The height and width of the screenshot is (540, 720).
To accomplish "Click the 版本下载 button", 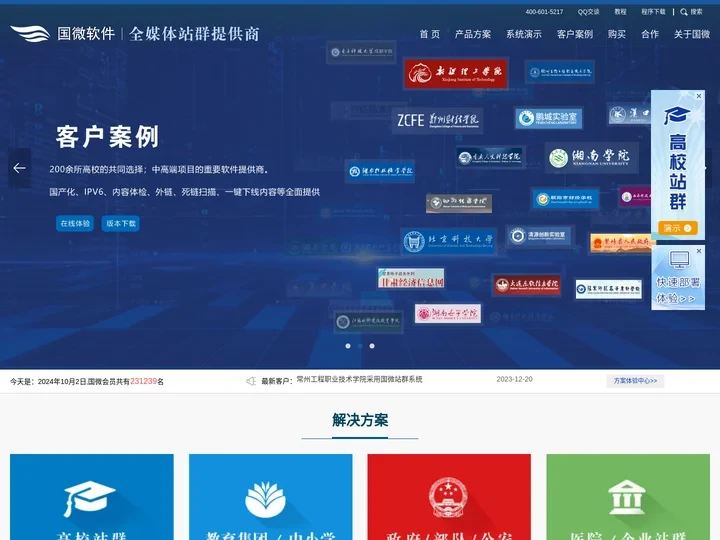I will [x=120, y=223].
